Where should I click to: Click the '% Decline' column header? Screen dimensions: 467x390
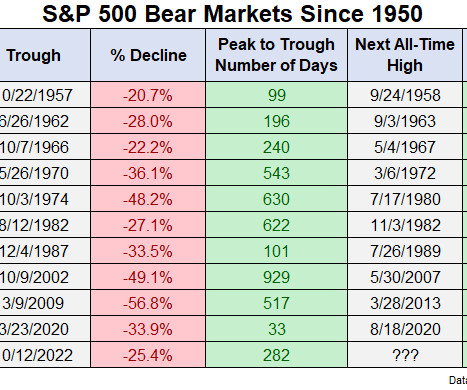148,55
